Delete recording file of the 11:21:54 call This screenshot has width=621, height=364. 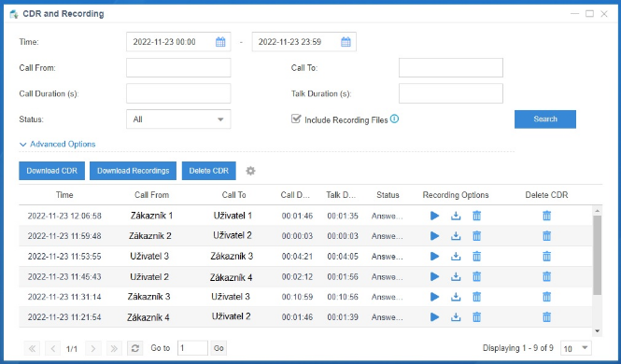[x=477, y=316]
